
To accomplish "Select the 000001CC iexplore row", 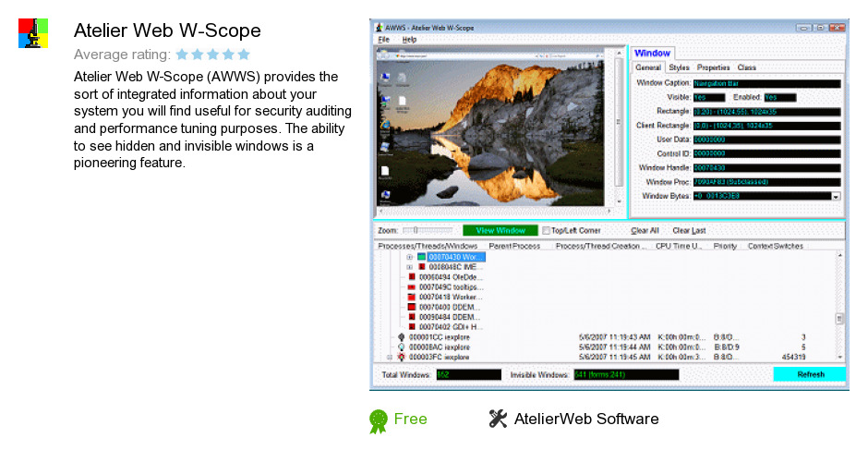I will [x=439, y=337].
